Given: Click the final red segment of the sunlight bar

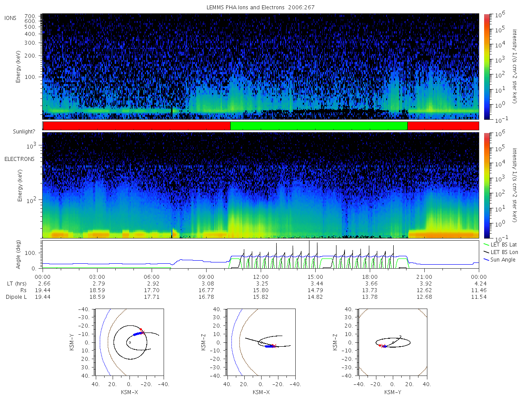Looking at the screenshot, I should pyautogui.click(x=443, y=126).
